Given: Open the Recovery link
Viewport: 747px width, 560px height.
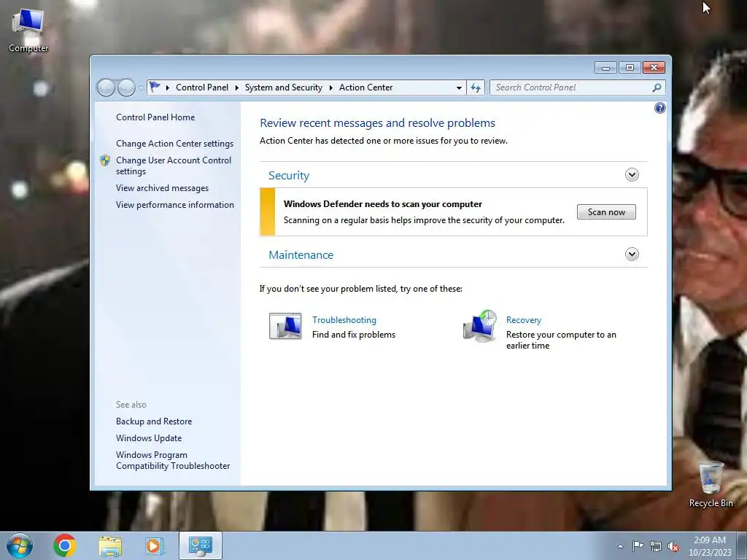Looking at the screenshot, I should [x=524, y=320].
